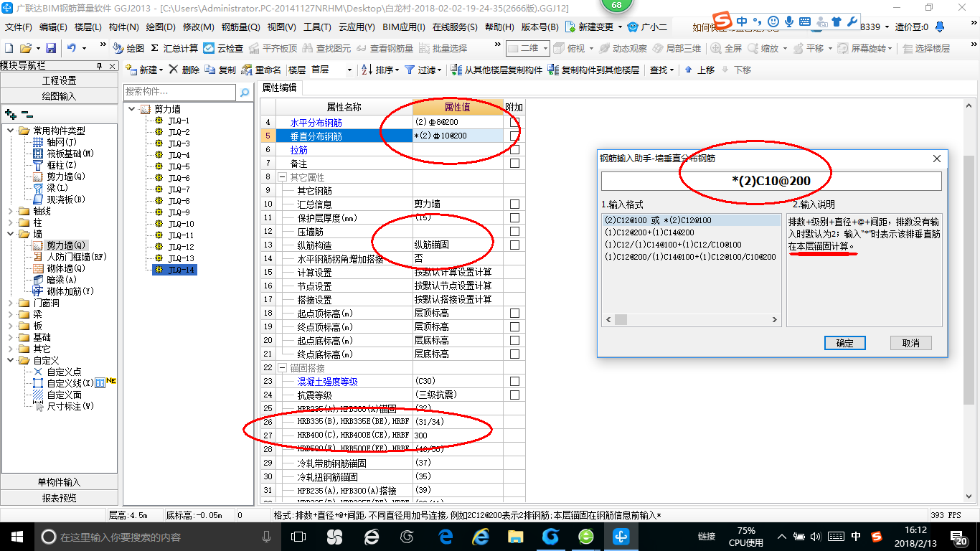The image size is (980, 551).
Task: Collapse 锚固搭接 section in property table
Action: coord(283,367)
